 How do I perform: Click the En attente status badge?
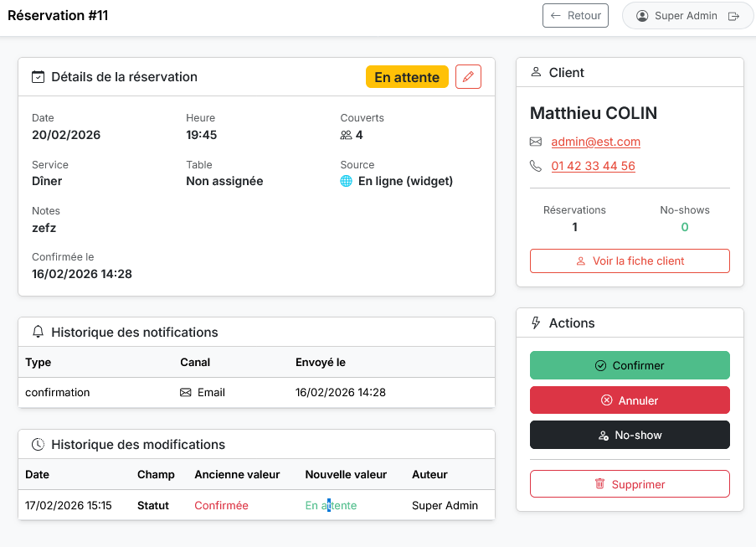[407, 77]
